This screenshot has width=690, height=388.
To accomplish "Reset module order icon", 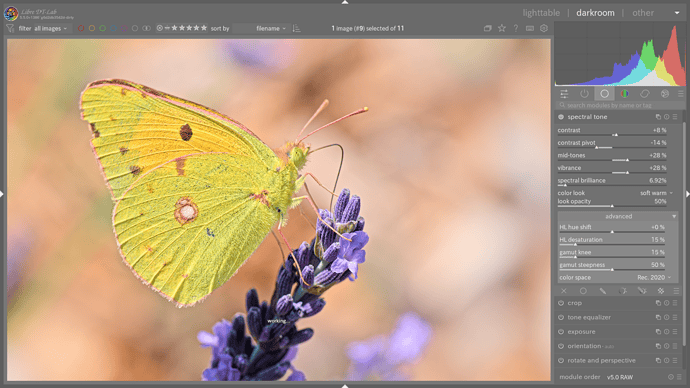I will pyautogui.click(x=671, y=377).
